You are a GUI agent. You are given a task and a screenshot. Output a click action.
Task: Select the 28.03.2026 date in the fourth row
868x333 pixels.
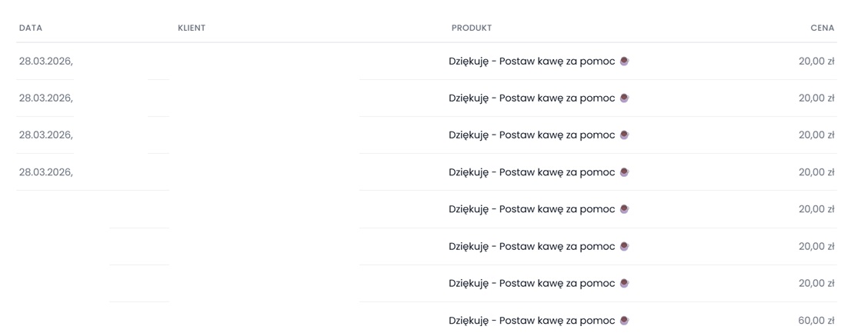(45, 172)
